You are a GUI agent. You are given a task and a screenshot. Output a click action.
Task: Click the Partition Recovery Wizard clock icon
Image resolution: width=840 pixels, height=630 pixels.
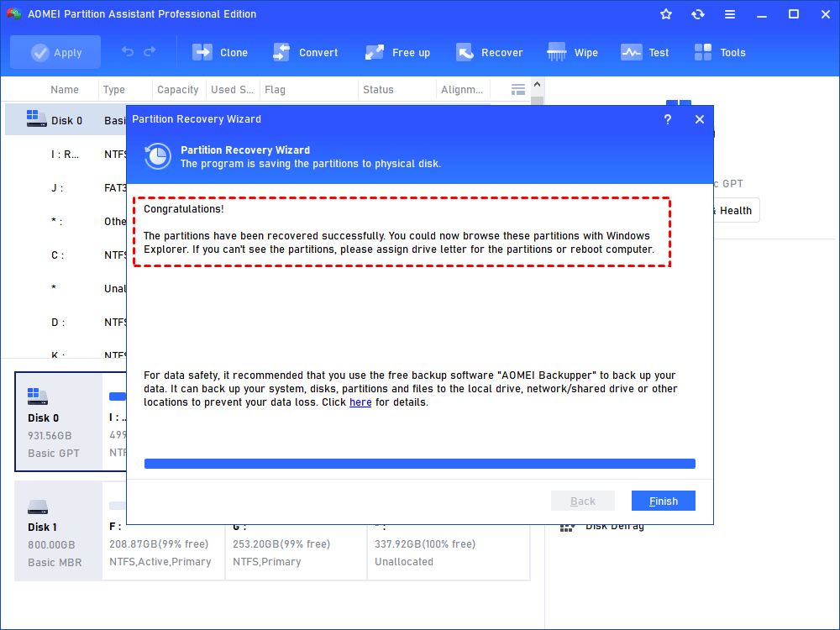pos(158,156)
